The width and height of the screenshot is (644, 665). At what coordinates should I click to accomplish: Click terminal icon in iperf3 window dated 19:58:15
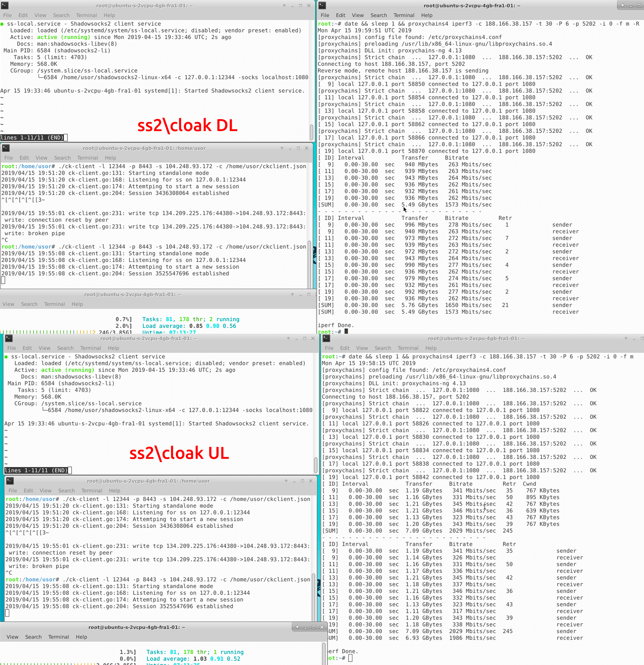coord(326,338)
